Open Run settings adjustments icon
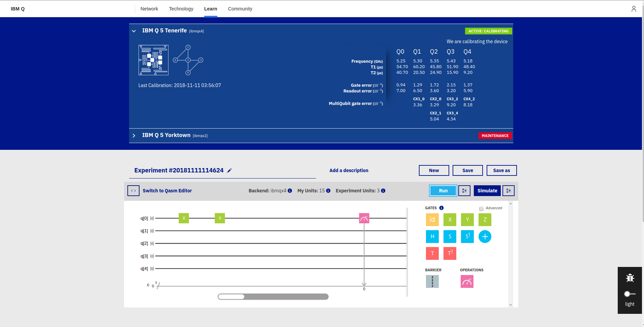Image resolution: width=644 pixels, height=327 pixels. [x=464, y=190]
